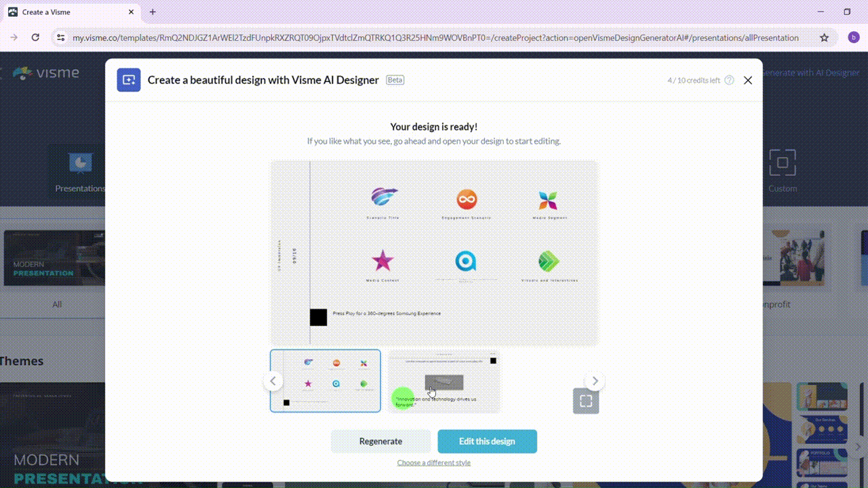The image size is (868, 488).
Task: Click the address bar URL field
Action: pyautogui.click(x=435, y=38)
